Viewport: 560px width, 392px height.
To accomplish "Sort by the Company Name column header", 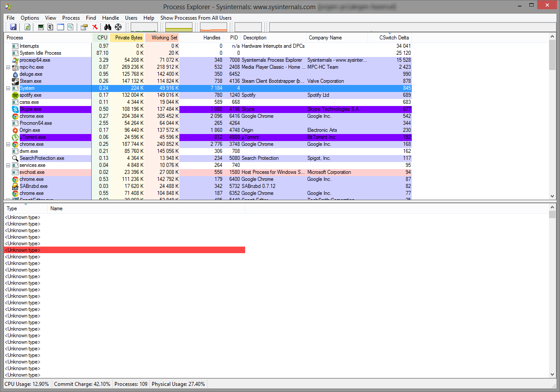I will (337, 38).
